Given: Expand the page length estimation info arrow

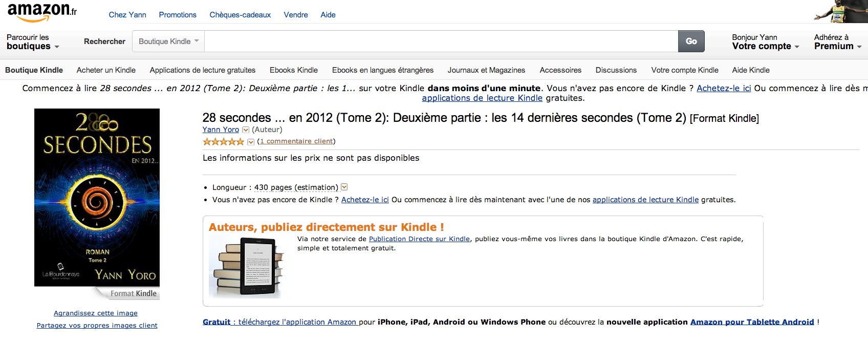Looking at the screenshot, I should pos(344,187).
